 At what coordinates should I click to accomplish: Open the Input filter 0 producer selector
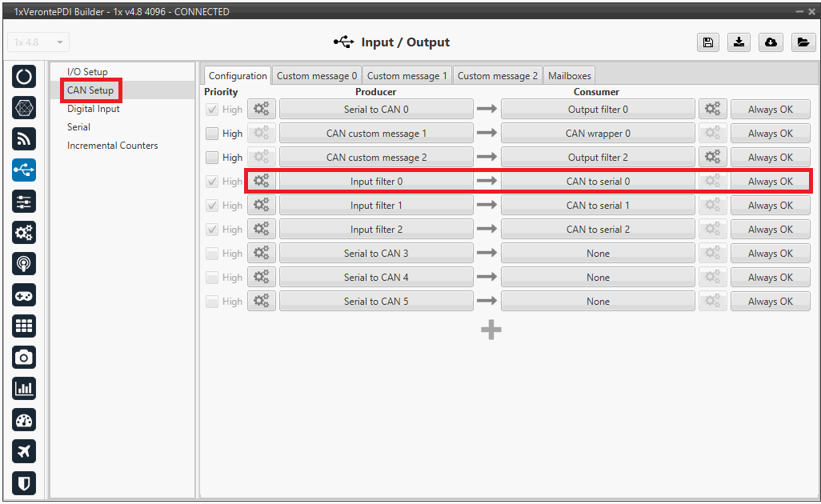376,182
